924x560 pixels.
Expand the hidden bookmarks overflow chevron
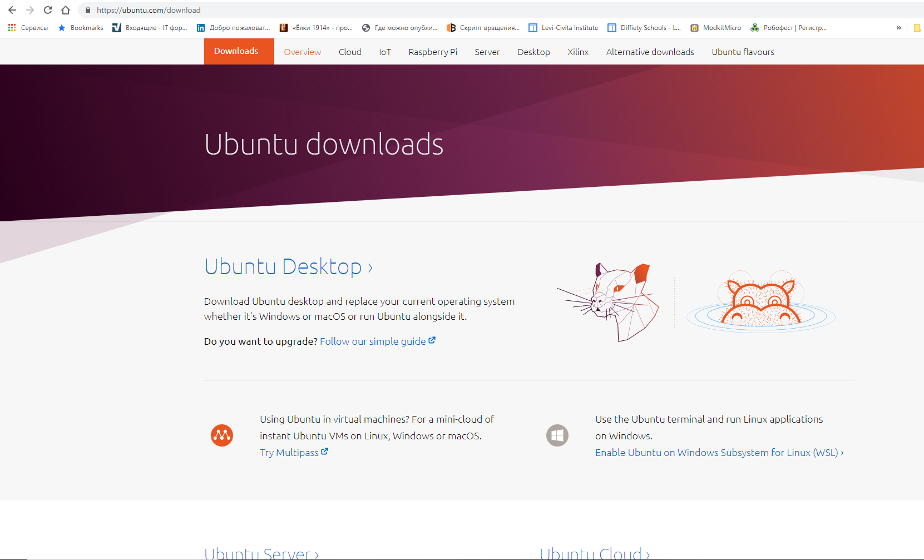click(898, 28)
